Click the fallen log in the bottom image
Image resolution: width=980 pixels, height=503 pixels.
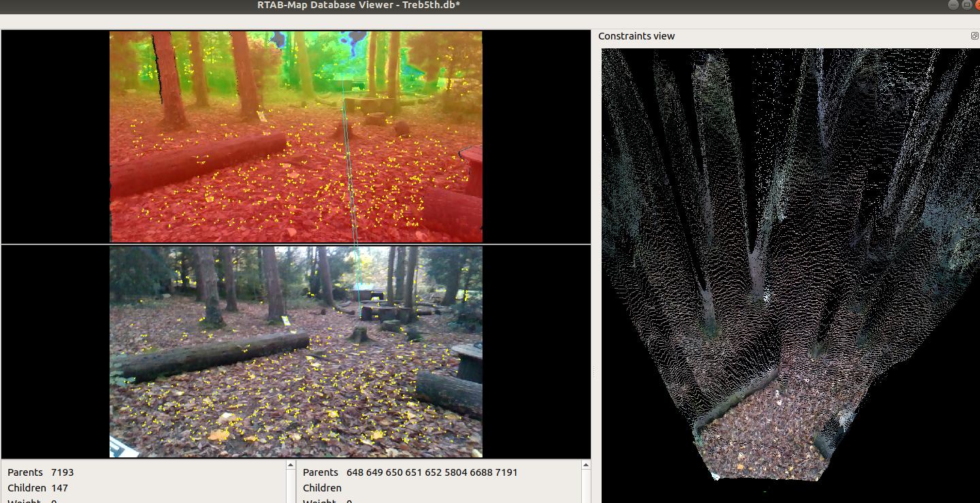[x=211, y=355]
